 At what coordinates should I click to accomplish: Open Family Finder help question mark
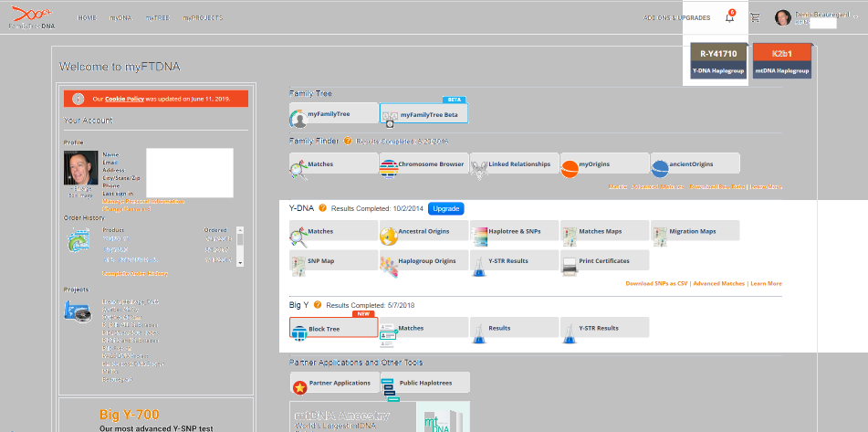pos(348,141)
